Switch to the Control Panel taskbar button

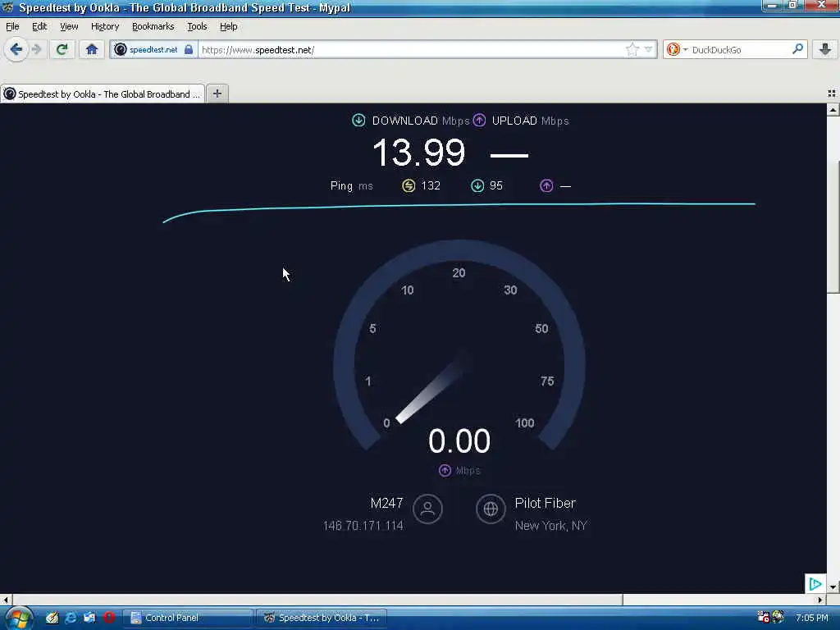point(189,618)
